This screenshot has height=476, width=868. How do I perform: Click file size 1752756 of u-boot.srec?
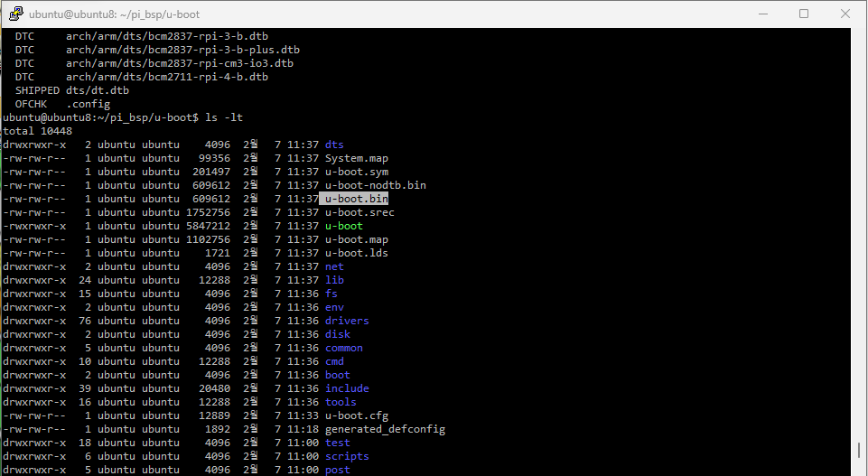click(x=208, y=212)
